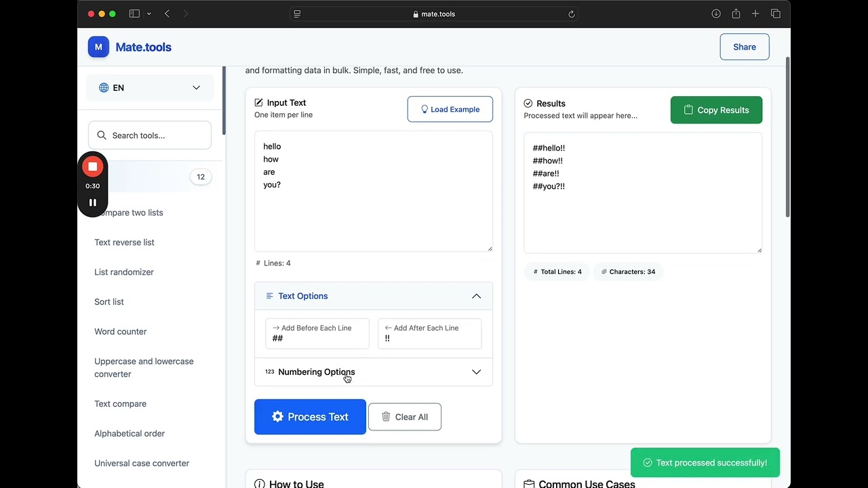The width and height of the screenshot is (868, 488).
Task: Open Word counter tool
Action: (121, 332)
